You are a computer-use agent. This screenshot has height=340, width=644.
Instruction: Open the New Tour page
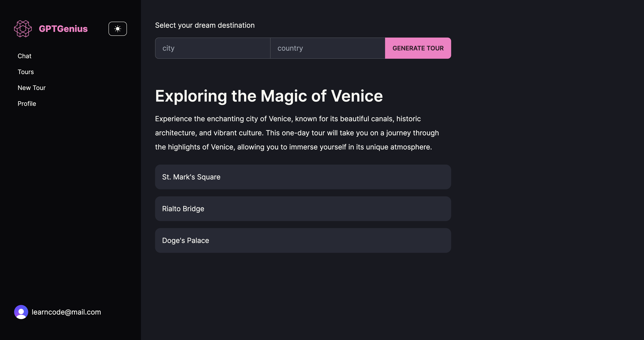click(x=31, y=88)
